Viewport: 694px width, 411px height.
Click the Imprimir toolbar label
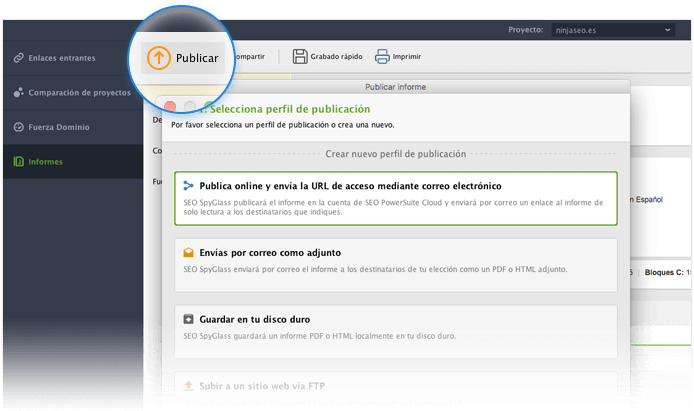(x=407, y=57)
